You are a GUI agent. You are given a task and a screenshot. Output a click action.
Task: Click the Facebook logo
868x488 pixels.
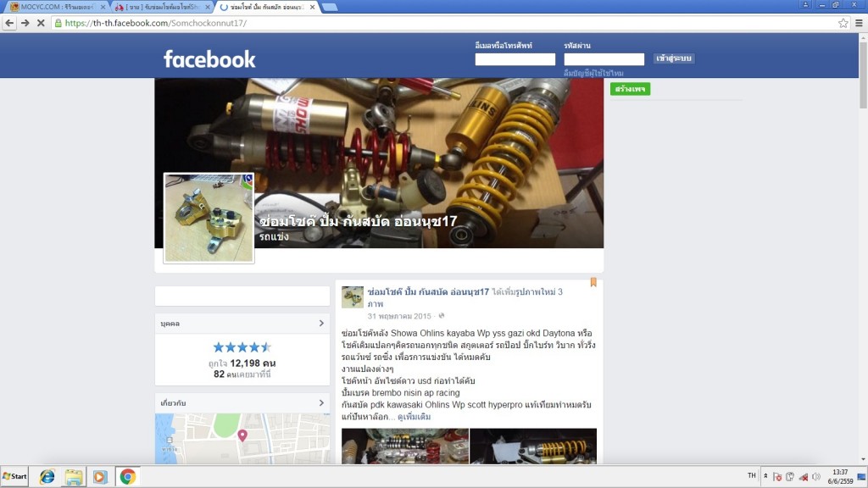209,59
